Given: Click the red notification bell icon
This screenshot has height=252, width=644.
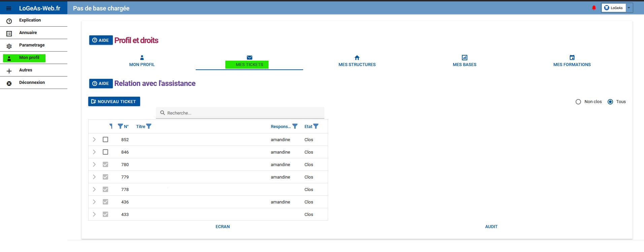Looking at the screenshot, I should pyautogui.click(x=594, y=8).
